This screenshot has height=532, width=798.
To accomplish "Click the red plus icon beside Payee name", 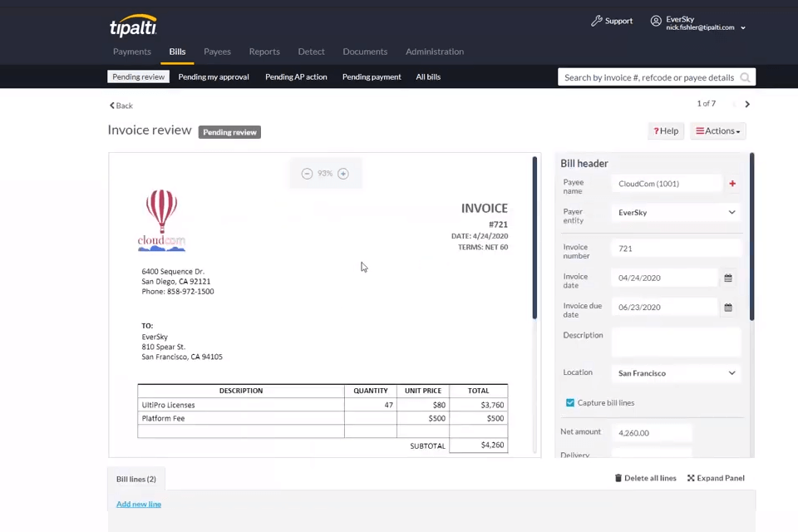I will point(732,184).
